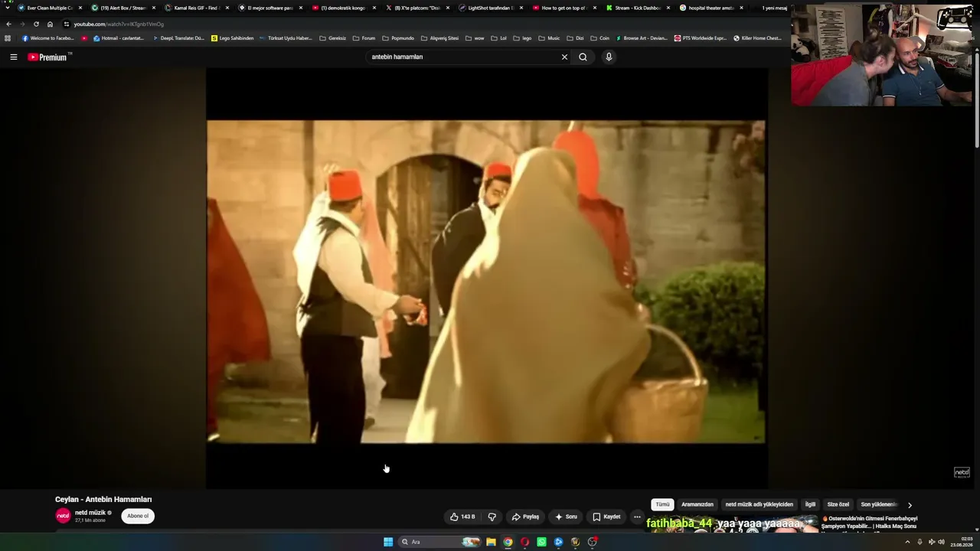980x551 pixels.
Task: Open Google Chrome from the taskbar
Action: 508,542
